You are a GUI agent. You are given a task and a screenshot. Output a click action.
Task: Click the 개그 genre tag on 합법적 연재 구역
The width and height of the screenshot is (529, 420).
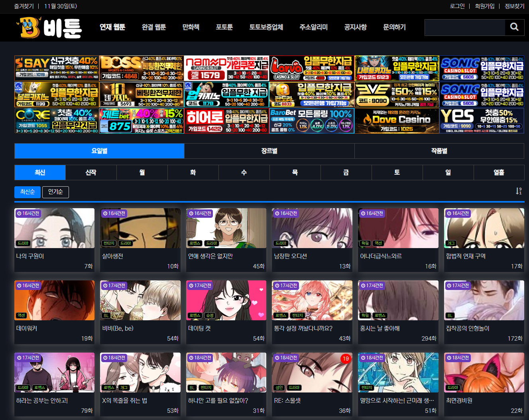click(451, 243)
